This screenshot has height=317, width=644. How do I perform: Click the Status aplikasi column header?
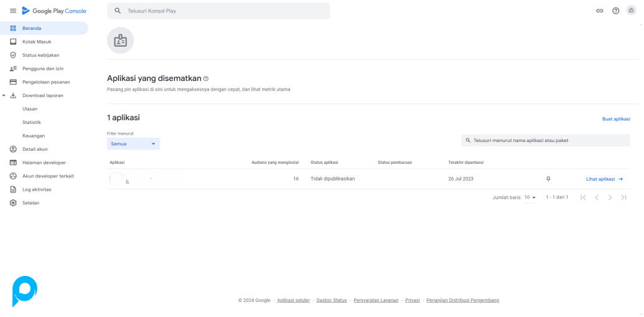click(324, 163)
